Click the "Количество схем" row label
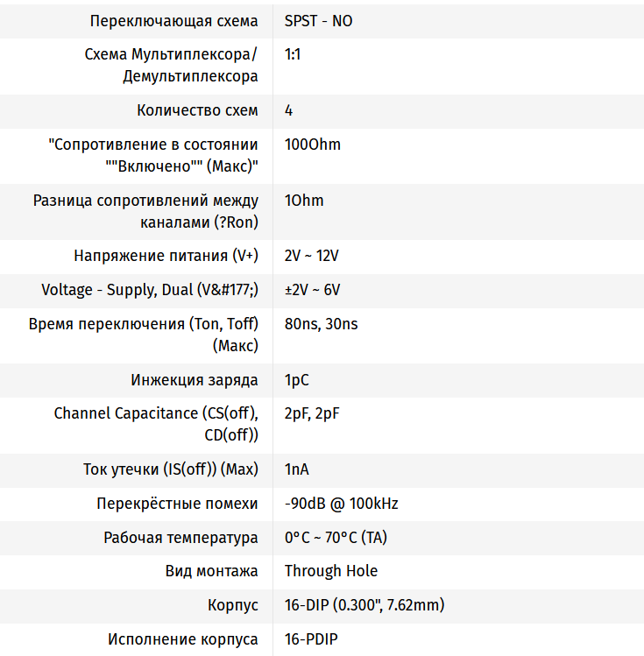Viewport: 644px width, 656px height. (197, 110)
